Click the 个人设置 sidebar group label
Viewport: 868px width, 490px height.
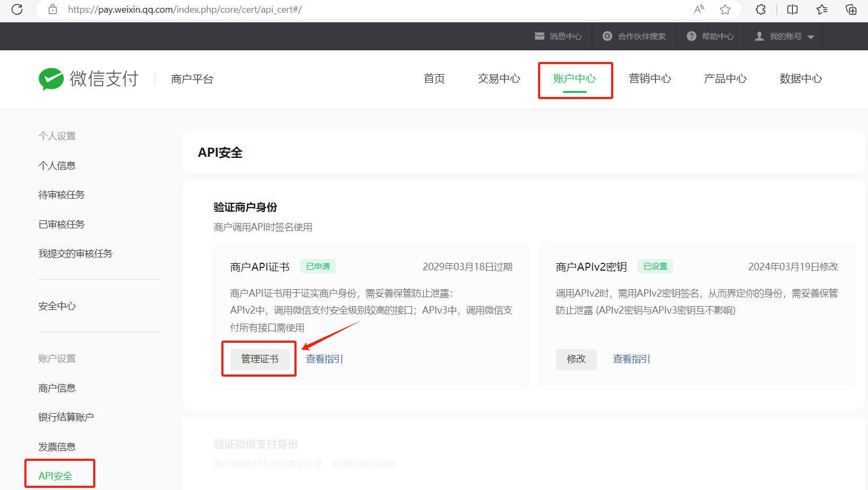57,136
